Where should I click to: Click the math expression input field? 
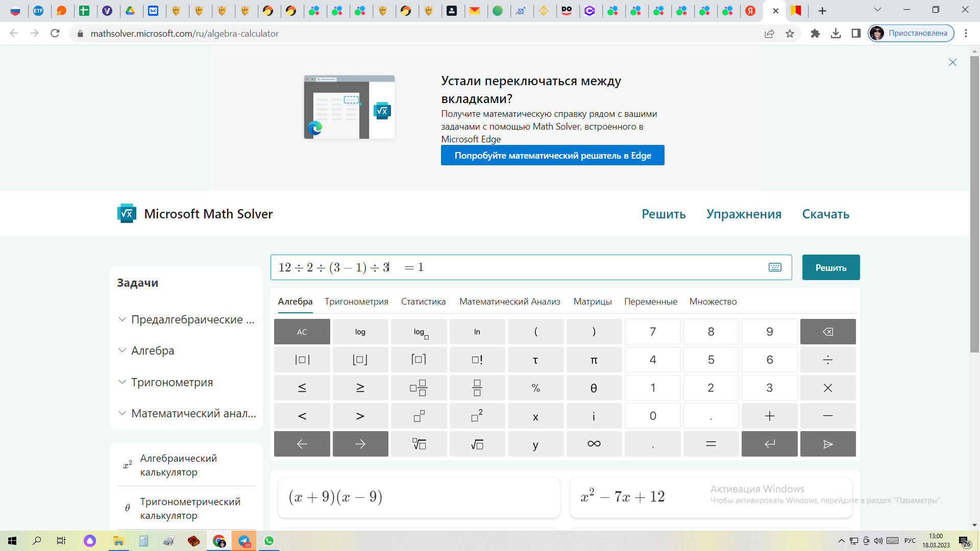coord(561,267)
